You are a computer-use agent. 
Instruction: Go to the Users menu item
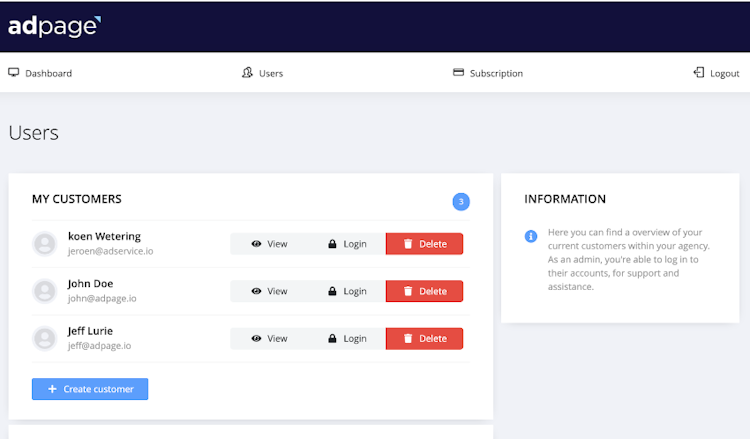pyautogui.click(x=262, y=73)
